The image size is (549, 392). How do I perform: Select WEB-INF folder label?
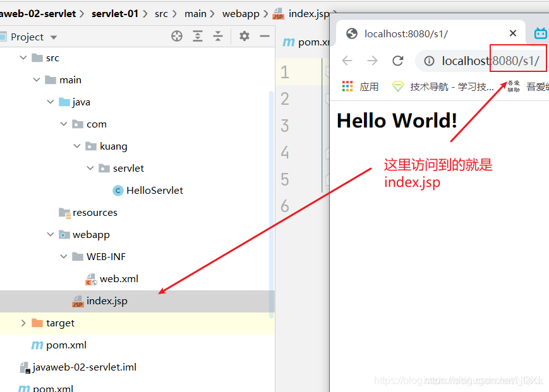click(106, 257)
